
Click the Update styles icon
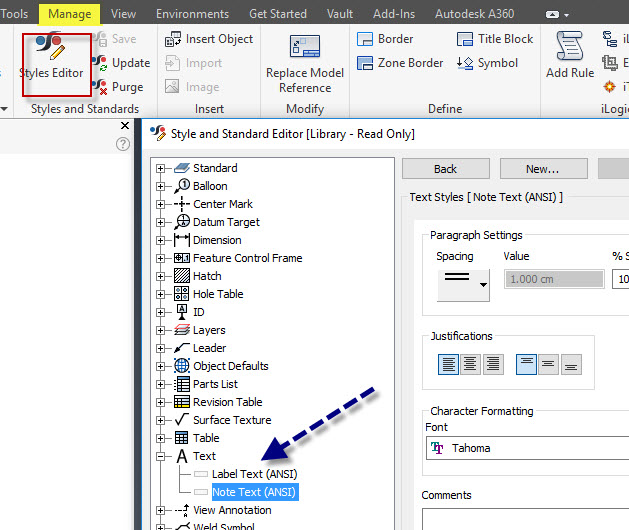[x=99, y=63]
